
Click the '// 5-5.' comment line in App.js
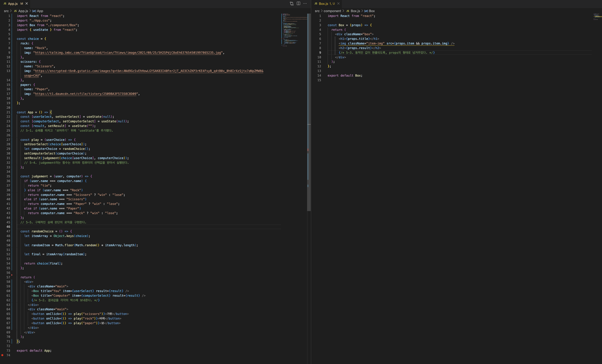pyautogui.click(x=54, y=222)
